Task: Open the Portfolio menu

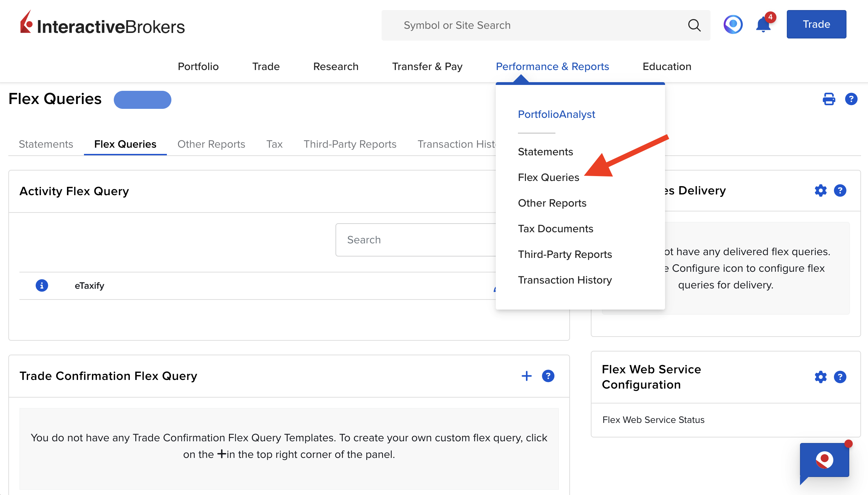Action: click(198, 67)
